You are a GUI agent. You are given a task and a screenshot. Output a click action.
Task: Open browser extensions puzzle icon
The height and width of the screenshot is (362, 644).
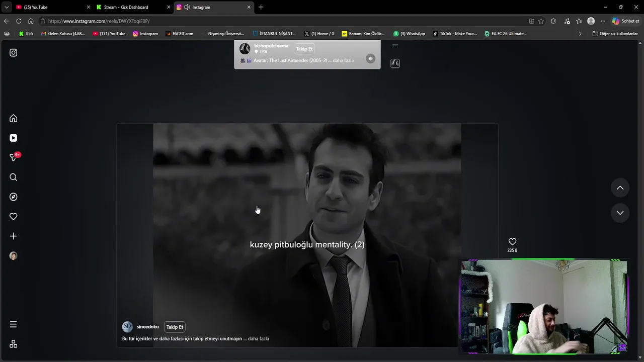[x=553, y=21]
